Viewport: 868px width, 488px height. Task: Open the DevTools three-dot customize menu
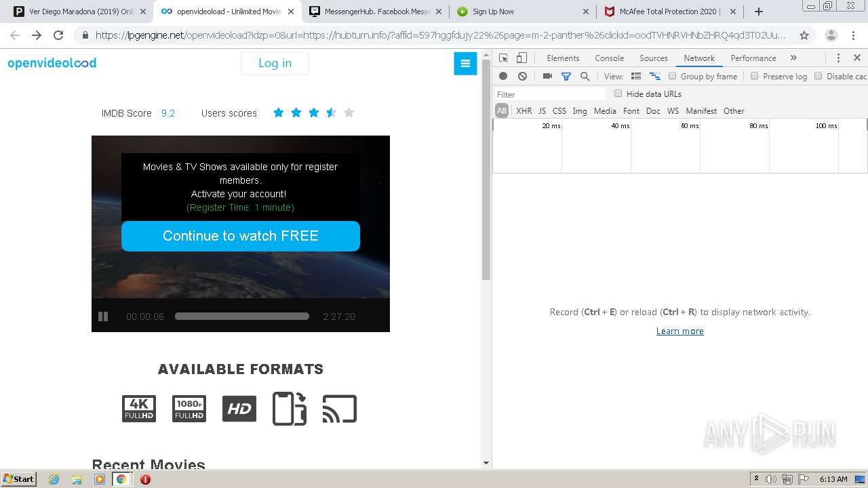tap(838, 58)
